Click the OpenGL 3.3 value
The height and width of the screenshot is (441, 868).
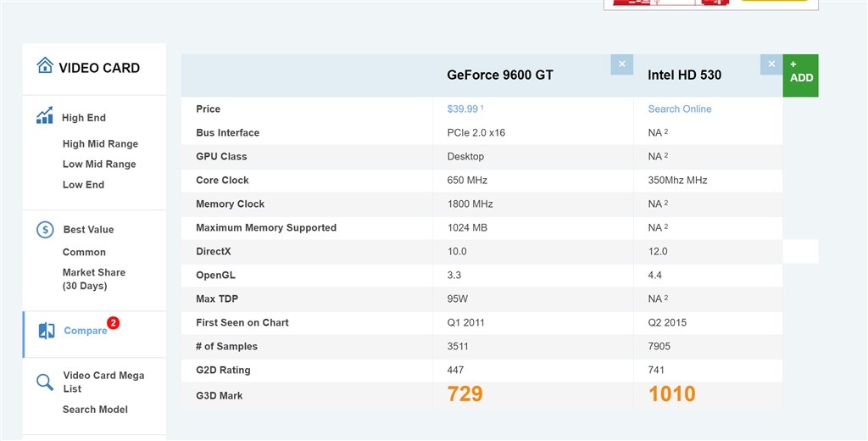(x=454, y=276)
